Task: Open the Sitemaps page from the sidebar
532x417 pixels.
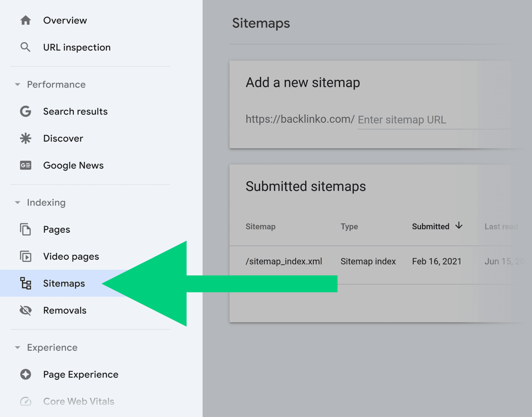Action: [x=64, y=284]
